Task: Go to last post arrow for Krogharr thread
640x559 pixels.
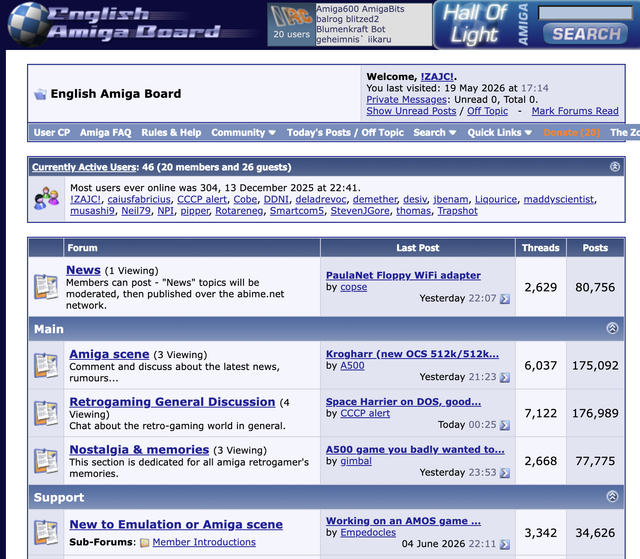Action: point(505,377)
